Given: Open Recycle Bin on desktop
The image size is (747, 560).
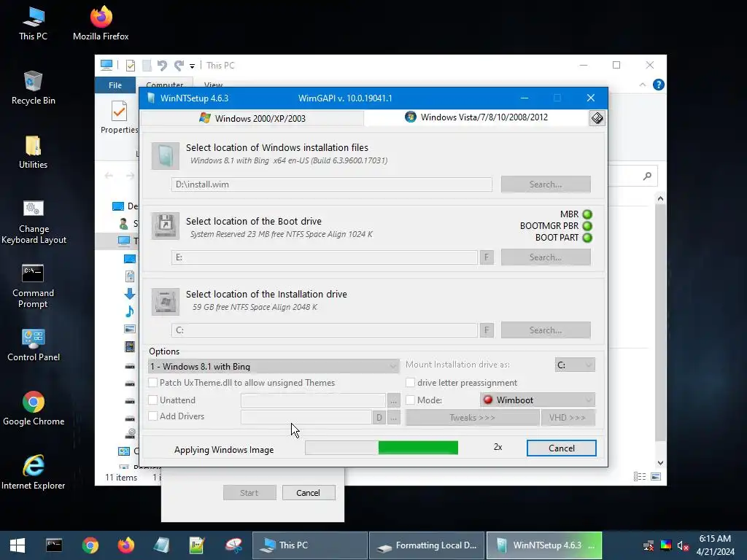Looking at the screenshot, I should (x=33, y=87).
